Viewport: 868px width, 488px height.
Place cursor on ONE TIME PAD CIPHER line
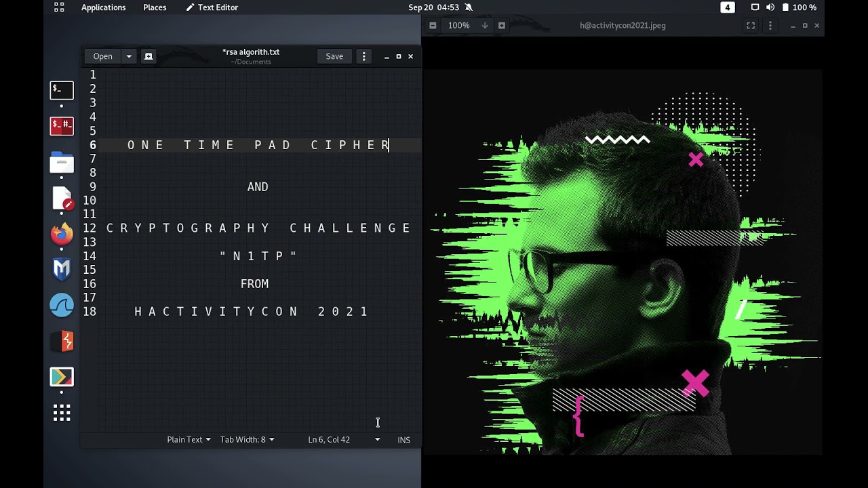click(x=258, y=145)
